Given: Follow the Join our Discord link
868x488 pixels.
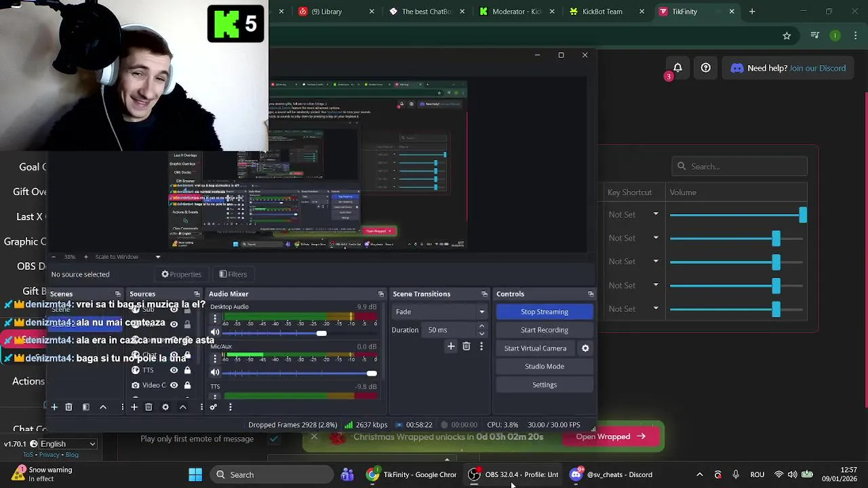Looking at the screenshot, I should 817,68.
